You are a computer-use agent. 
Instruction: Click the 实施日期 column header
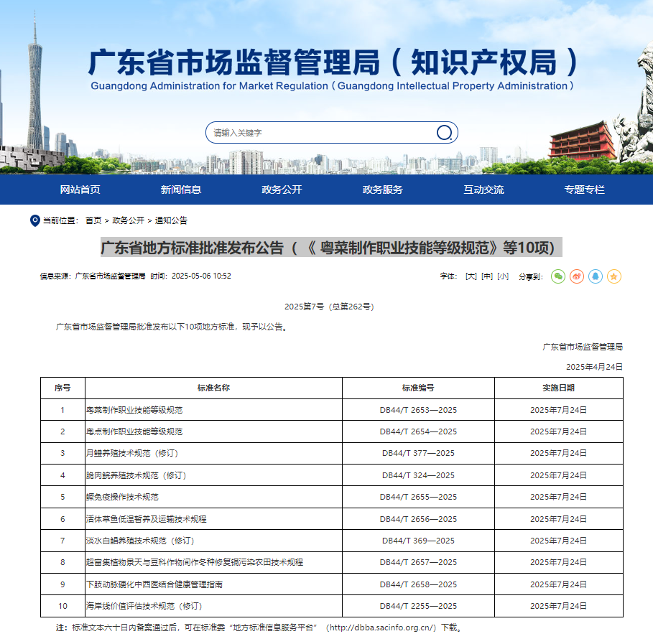[558, 388]
